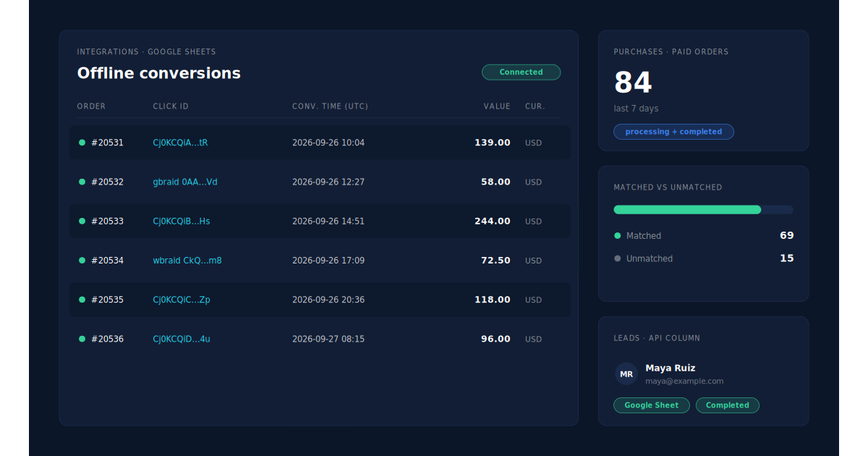Click the gray Unmatched legend dot
This screenshot has height=456, width=868.
(617, 258)
